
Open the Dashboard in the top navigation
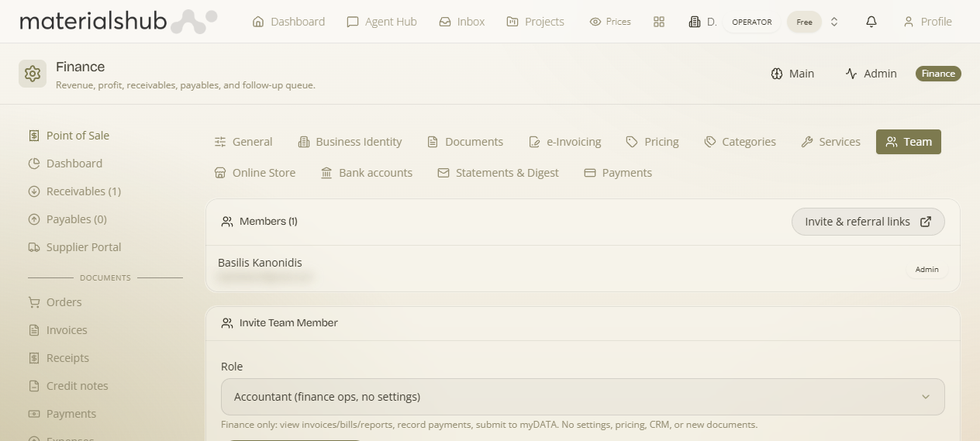coord(288,22)
